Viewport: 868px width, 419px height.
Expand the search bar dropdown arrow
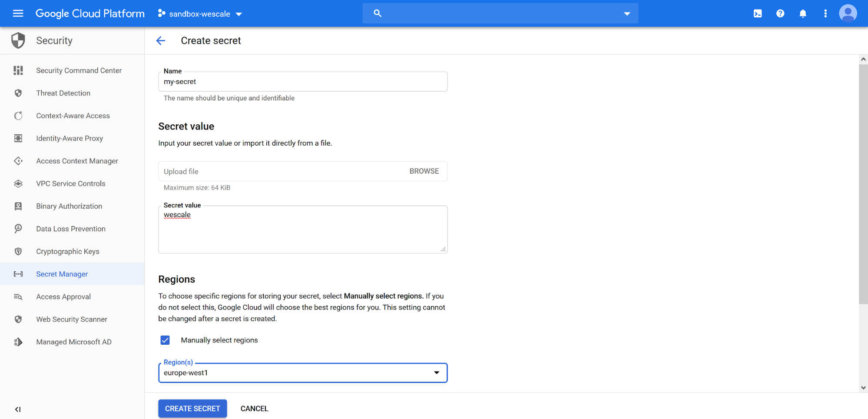pos(627,13)
